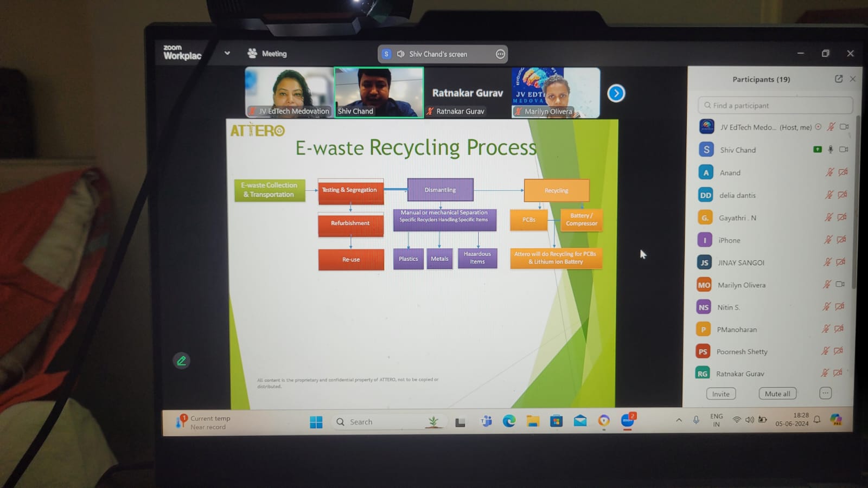
Task: Click the Meeting info icon
Action: point(252,53)
